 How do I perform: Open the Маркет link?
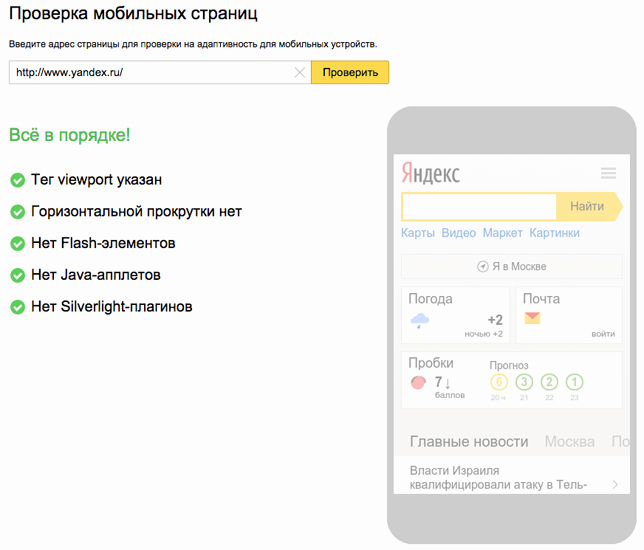tap(502, 233)
